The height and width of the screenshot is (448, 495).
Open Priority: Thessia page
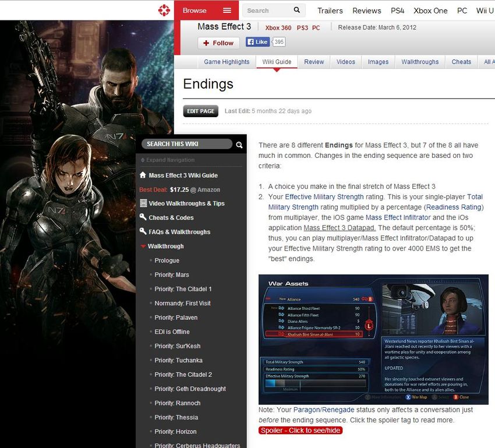pyautogui.click(x=176, y=417)
